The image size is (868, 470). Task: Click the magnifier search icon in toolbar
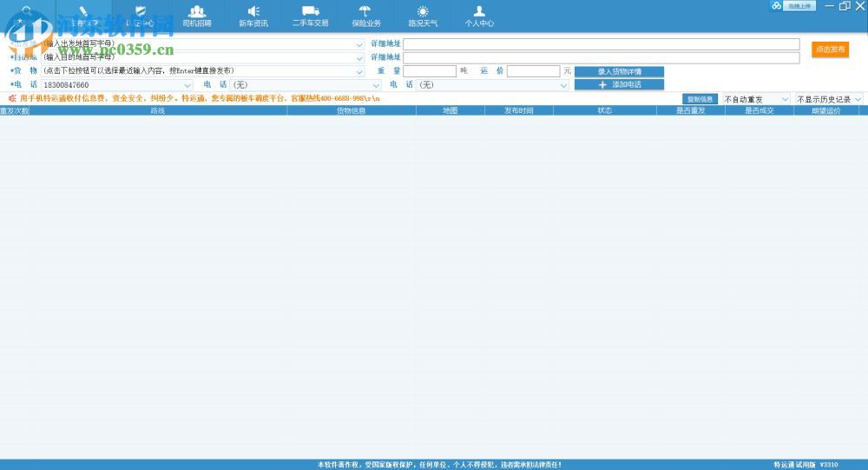point(27,11)
